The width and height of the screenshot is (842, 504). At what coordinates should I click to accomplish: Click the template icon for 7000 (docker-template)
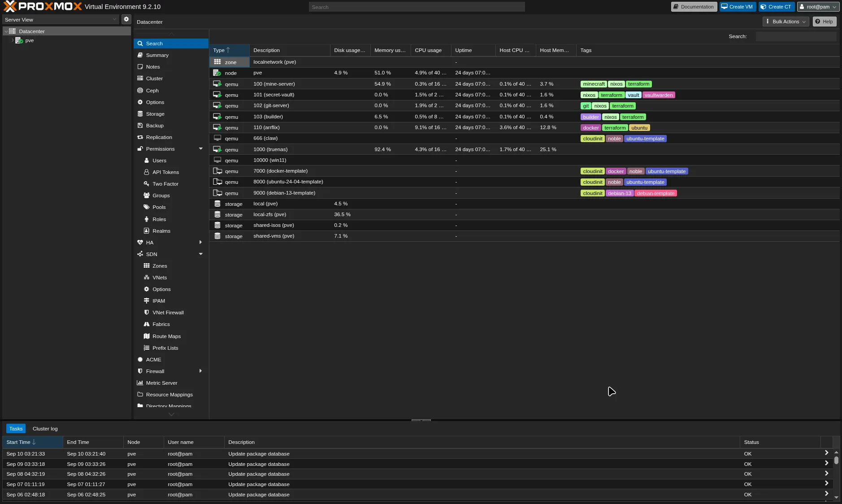pos(217,171)
